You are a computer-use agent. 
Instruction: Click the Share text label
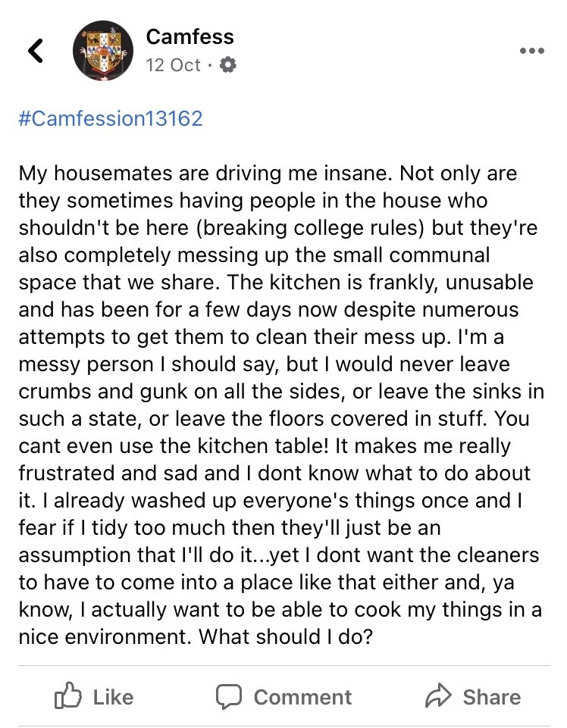492,698
